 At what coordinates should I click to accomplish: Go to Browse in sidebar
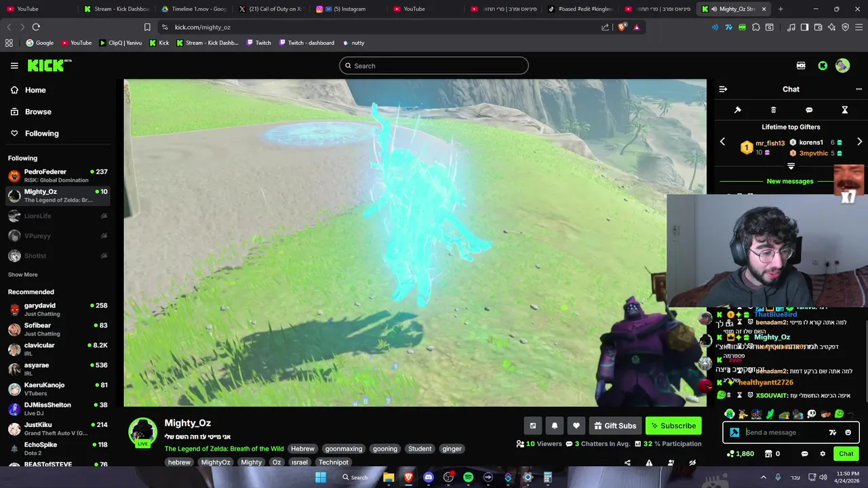point(31,112)
